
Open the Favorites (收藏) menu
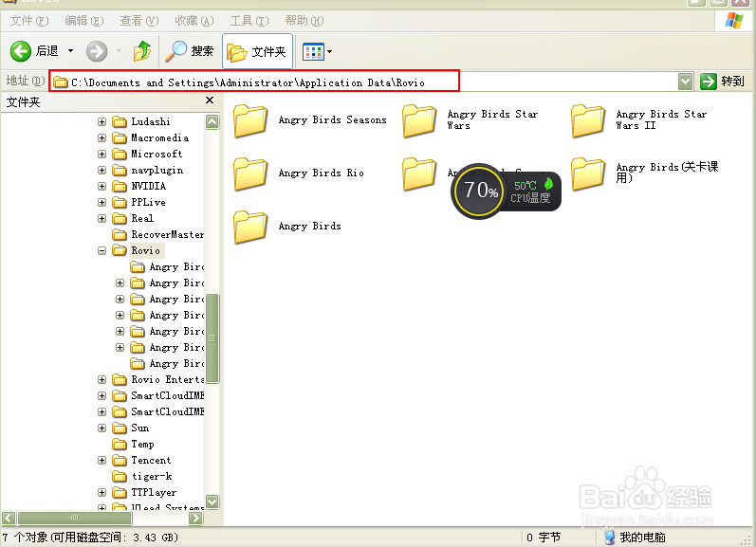click(x=194, y=21)
